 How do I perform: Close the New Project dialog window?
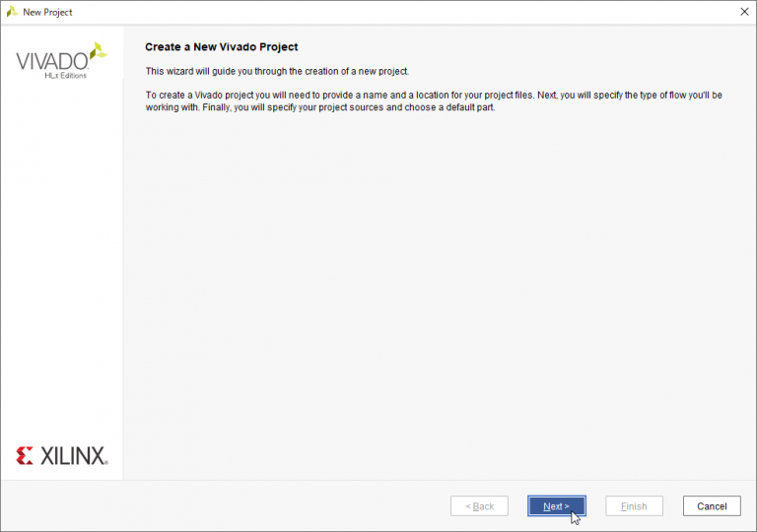(x=743, y=12)
